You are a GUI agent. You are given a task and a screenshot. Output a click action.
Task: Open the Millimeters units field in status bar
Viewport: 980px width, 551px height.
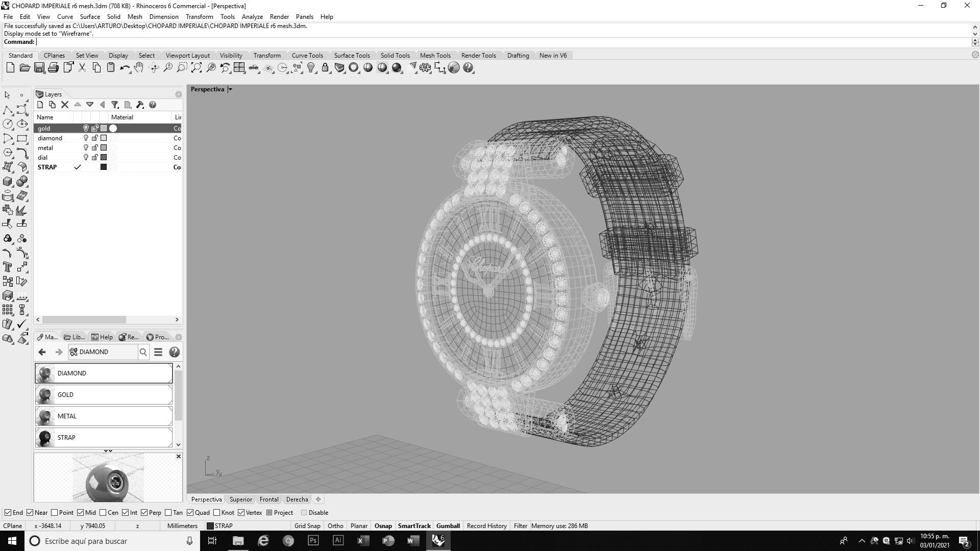182,526
